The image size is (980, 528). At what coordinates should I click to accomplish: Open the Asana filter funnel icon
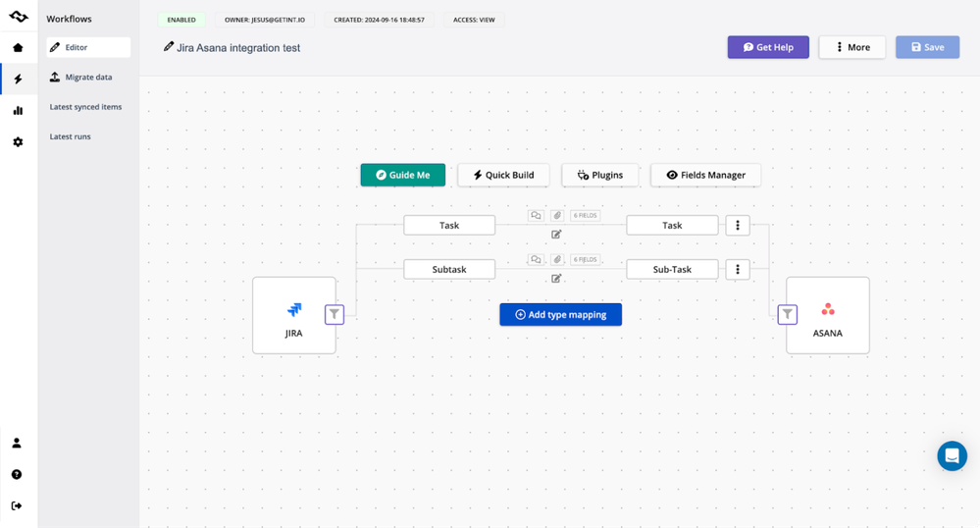click(788, 314)
